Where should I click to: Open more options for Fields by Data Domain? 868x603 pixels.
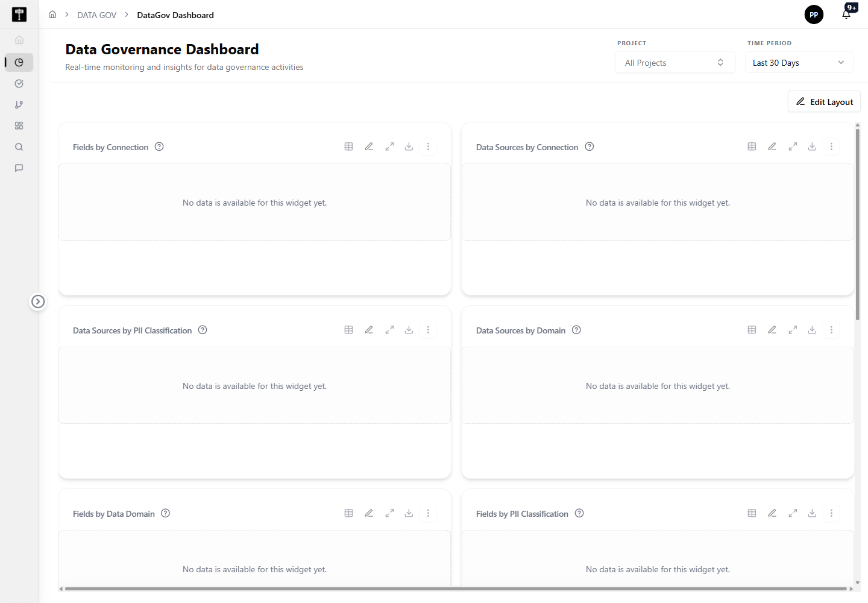point(428,513)
